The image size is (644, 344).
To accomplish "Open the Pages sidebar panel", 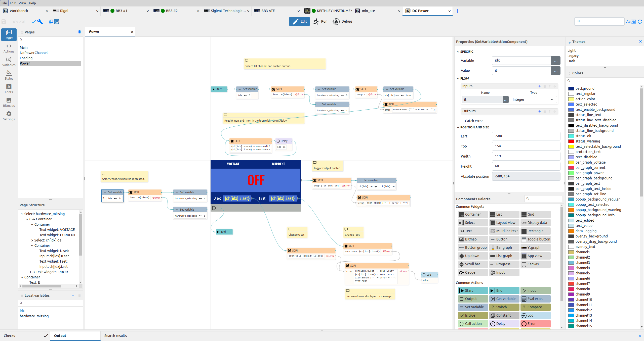I will click(x=9, y=34).
